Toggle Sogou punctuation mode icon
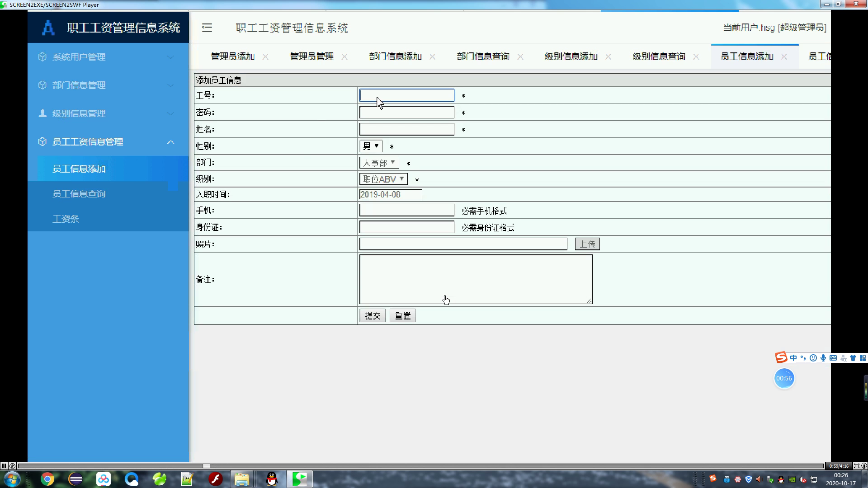The width and height of the screenshot is (868, 488). 803,358
